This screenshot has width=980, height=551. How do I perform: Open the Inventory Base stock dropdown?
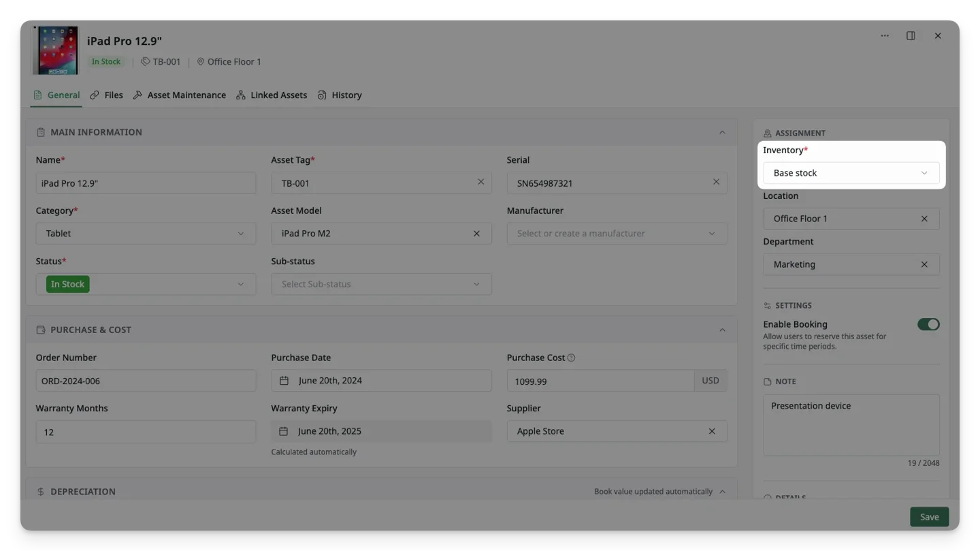pyautogui.click(x=851, y=173)
